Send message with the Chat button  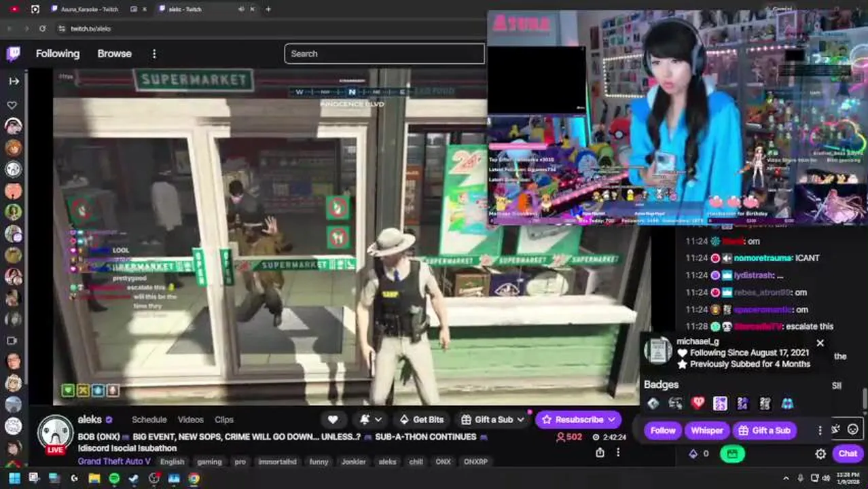pos(848,454)
